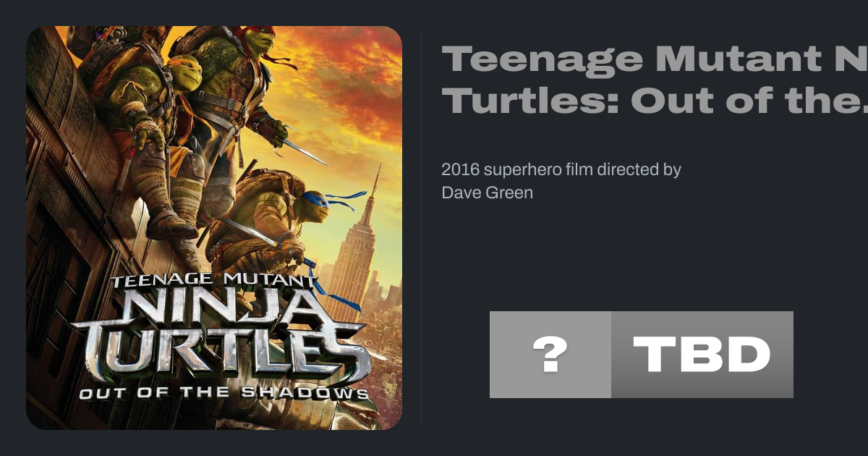Click the "NINJA" logo word on the poster

[x=217, y=308]
